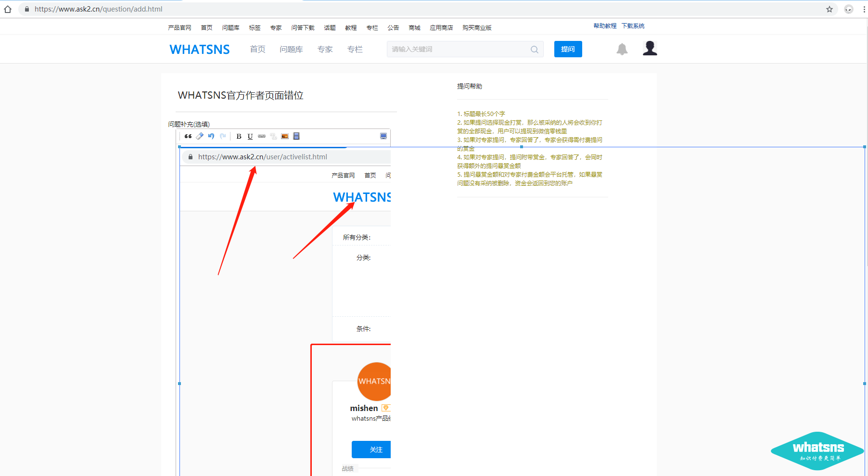This screenshot has height=476, width=868.
Task: Click the 下载系统 link
Action: coord(633,26)
